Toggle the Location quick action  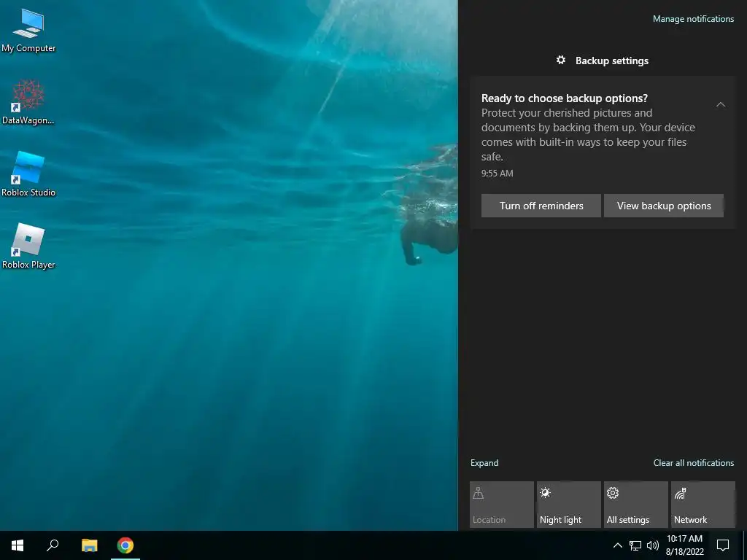pos(502,505)
